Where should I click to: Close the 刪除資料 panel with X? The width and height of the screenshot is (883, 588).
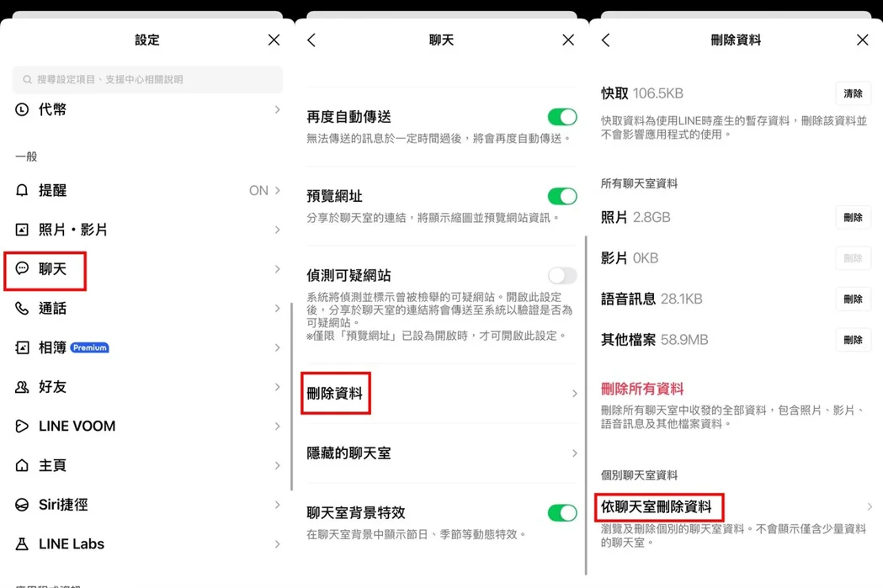[862, 40]
